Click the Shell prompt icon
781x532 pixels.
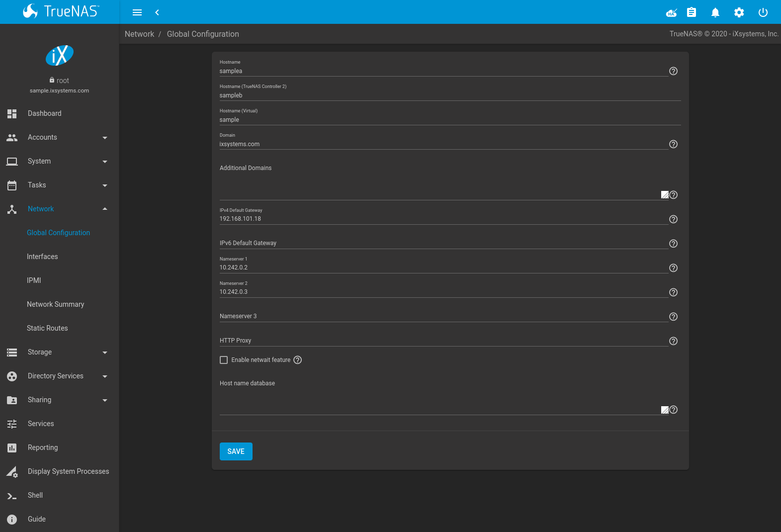pyautogui.click(x=12, y=496)
